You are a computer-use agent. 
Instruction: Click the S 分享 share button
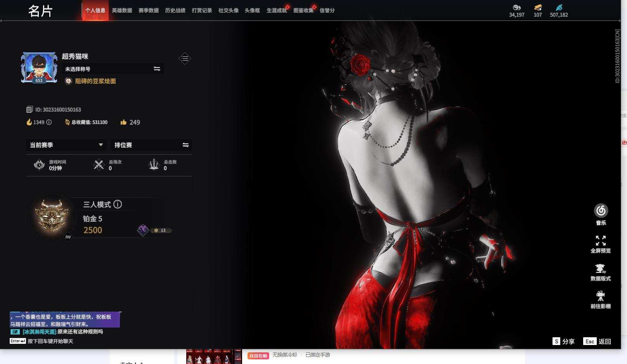pyautogui.click(x=563, y=341)
